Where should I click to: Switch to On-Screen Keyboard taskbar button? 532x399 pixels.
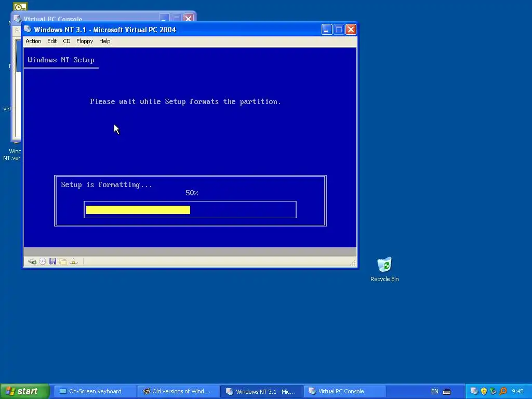[95, 391]
